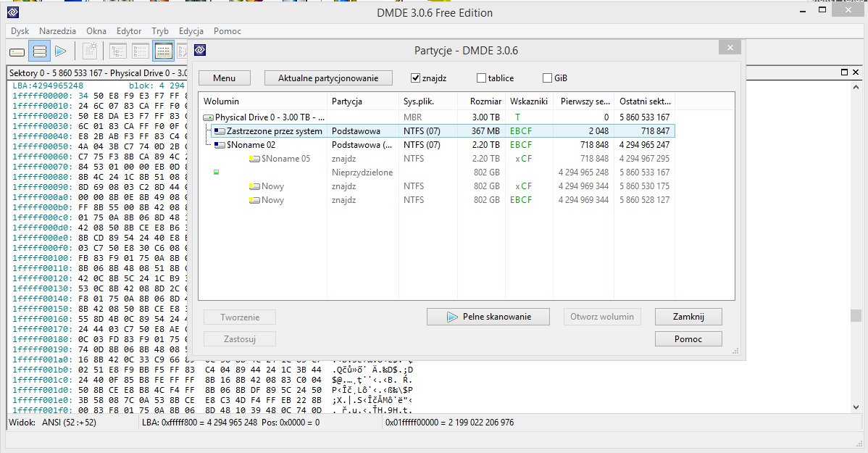This screenshot has height=453, width=868.
Task: Click the yellow $Noname 05 volume icon
Action: coord(254,159)
